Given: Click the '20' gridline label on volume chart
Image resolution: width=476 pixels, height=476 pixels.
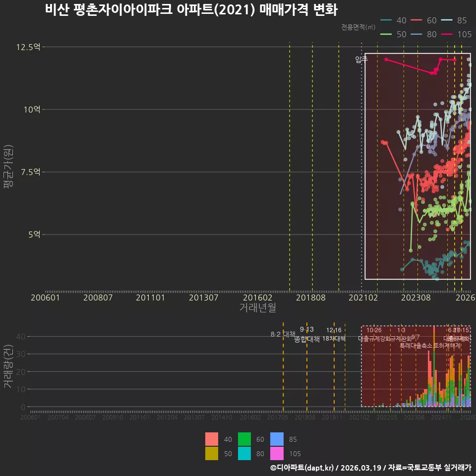Looking at the screenshot, I should pos(21,371).
